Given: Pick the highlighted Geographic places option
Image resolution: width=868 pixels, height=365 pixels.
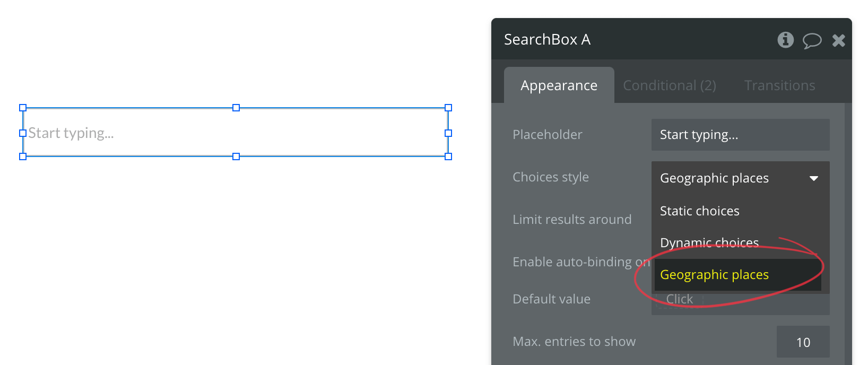Looking at the screenshot, I should pyautogui.click(x=714, y=275).
